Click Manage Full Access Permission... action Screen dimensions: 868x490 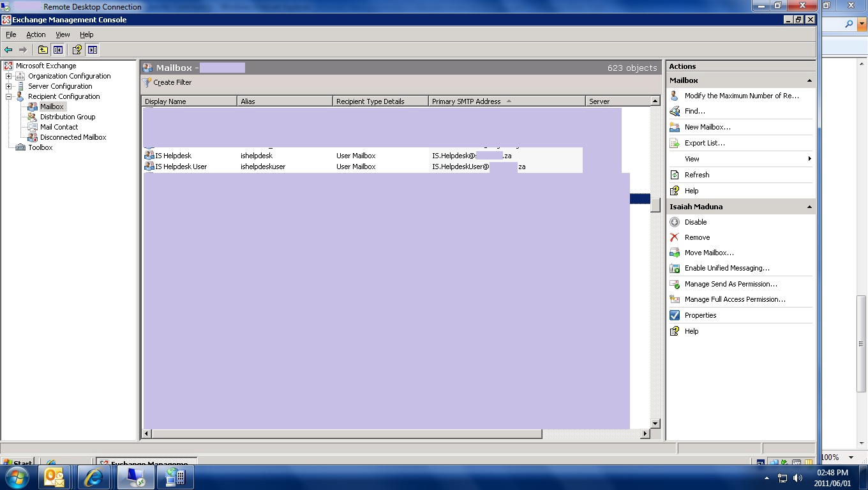[x=735, y=299]
